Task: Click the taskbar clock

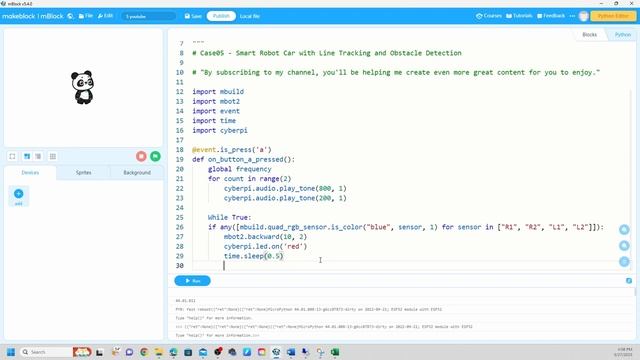Action: click(x=623, y=352)
